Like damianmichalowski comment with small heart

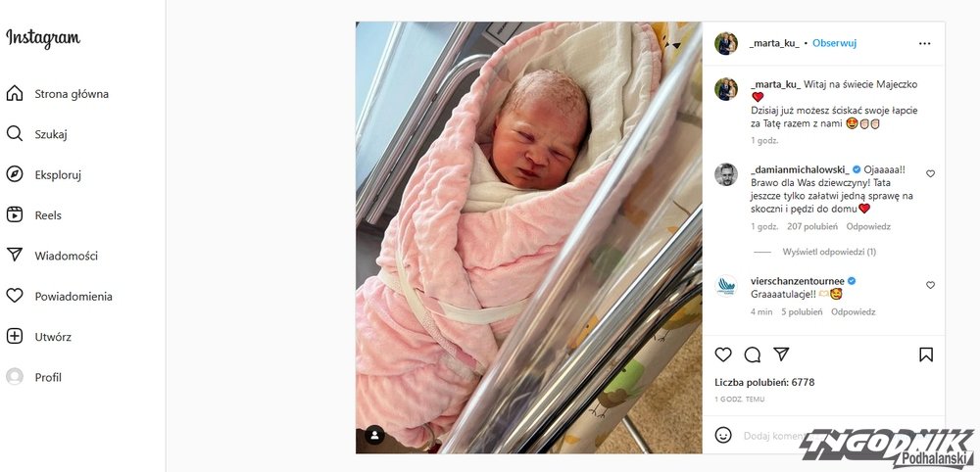coord(930,174)
